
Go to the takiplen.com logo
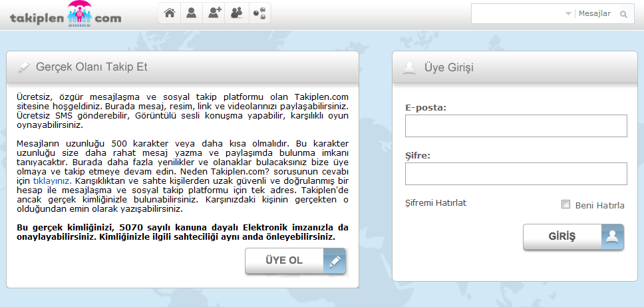pos(66,15)
